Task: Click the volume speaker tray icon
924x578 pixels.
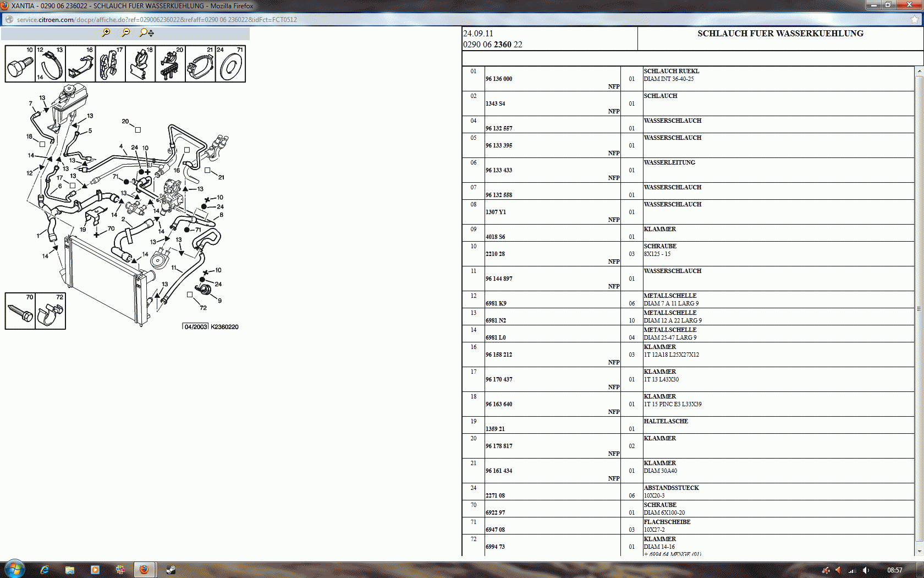Action: click(866, 570)
